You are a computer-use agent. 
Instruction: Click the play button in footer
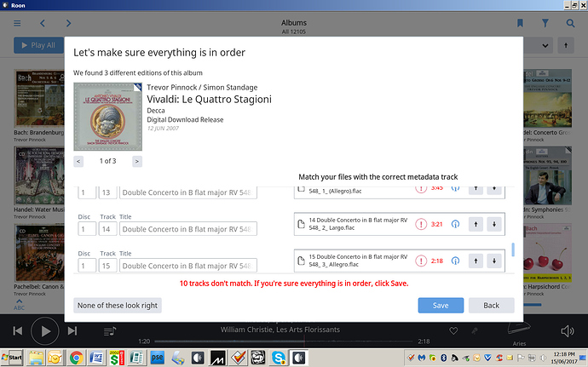[x=45, y=331]
